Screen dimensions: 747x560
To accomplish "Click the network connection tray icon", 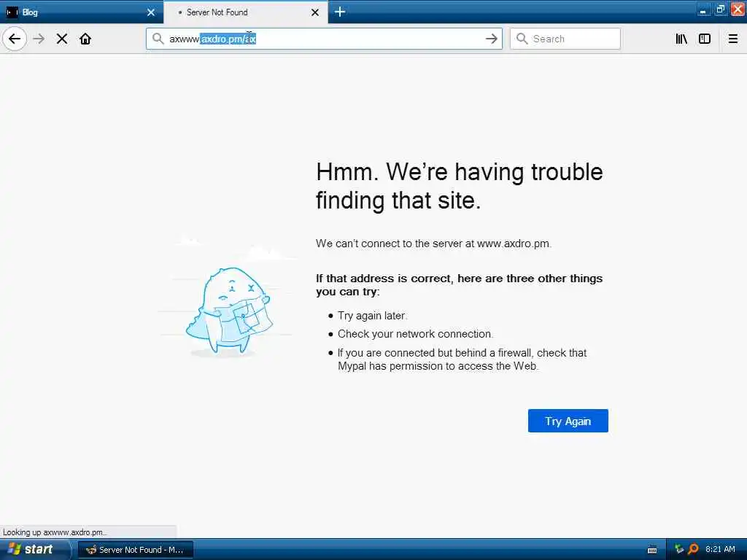I will click(679, 549).
